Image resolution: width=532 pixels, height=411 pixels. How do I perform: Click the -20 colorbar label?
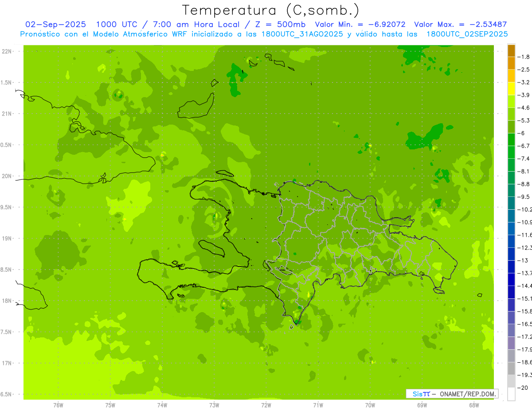[x=523, y=388]
